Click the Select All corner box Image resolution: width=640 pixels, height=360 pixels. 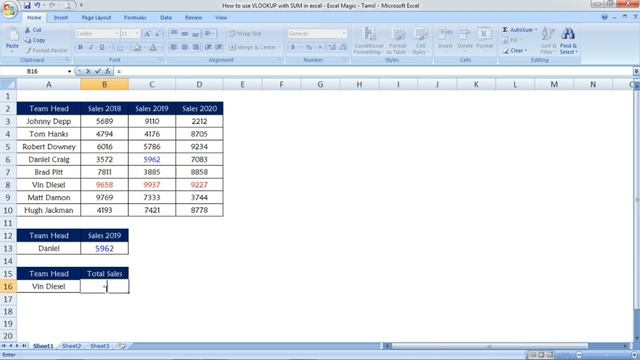tap(8, 84)
